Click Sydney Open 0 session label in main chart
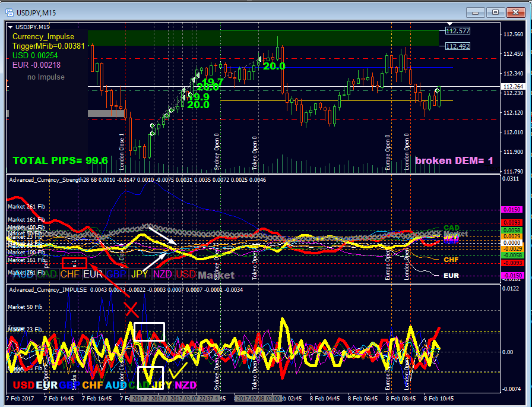The width and height of the screenshot is (532, 407). (217, 152)
